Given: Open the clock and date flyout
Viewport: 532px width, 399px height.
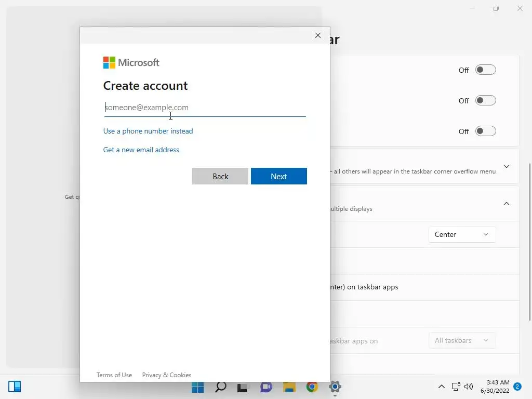Looking at the screenshot, I should click(x=495, y=387).
